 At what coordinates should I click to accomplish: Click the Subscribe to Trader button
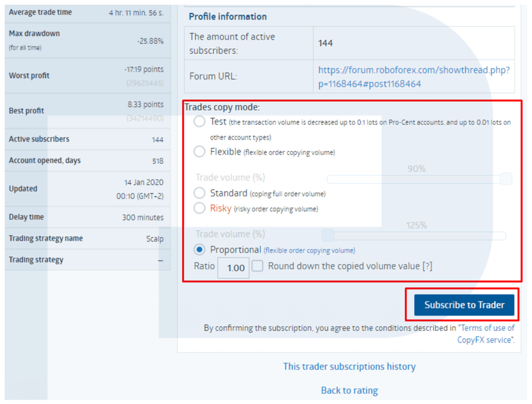pyautogui.click(x=464, y=305)
